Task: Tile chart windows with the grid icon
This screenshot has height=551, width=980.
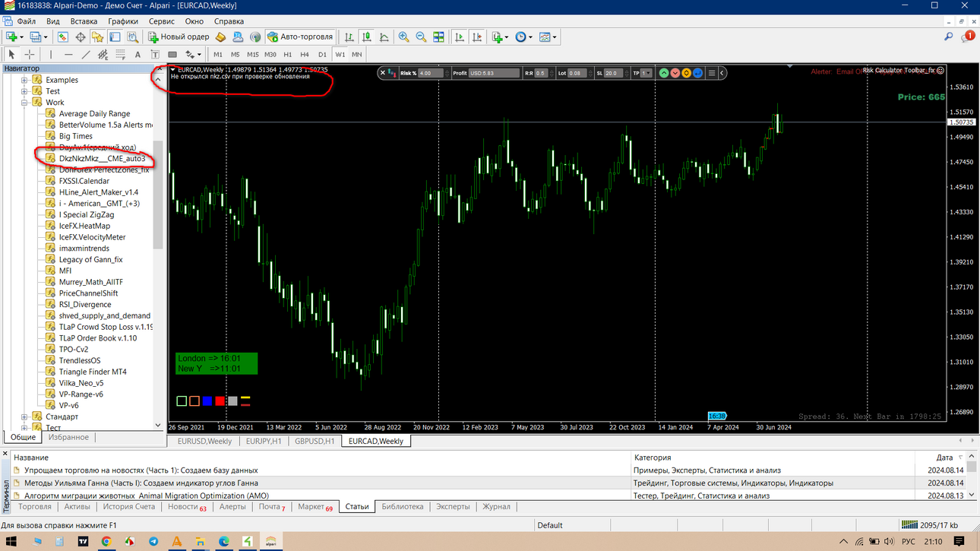Action: tap(438, 36)
